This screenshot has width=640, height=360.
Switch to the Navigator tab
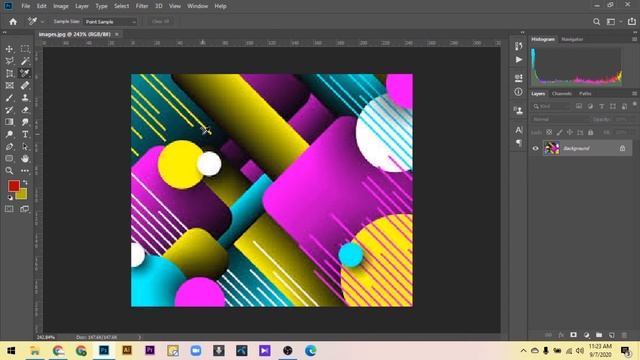click(x=572, y=39)
